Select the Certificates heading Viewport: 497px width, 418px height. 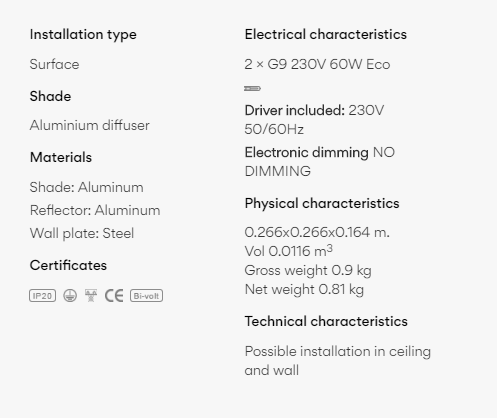[68, 265]
